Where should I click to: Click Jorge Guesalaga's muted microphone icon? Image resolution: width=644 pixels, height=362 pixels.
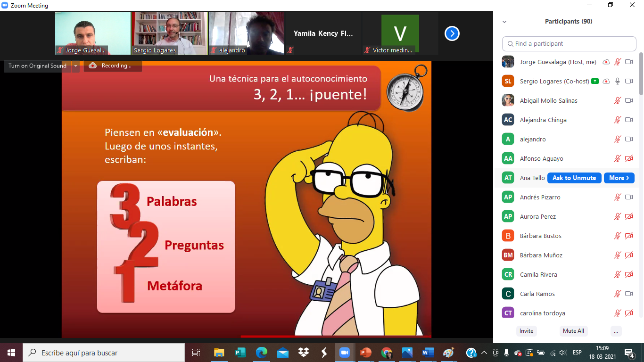tap(617, 62)
